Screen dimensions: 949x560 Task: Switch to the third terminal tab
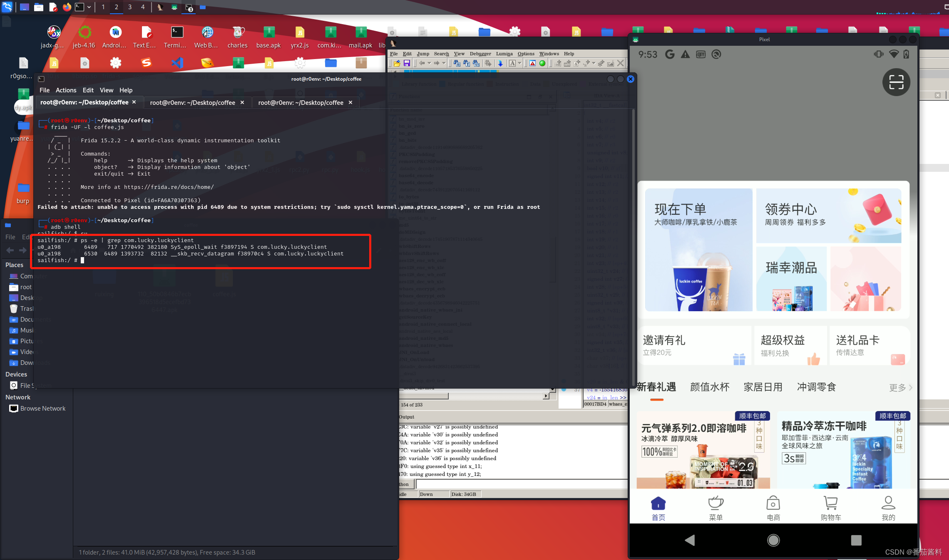pos(305,102)
